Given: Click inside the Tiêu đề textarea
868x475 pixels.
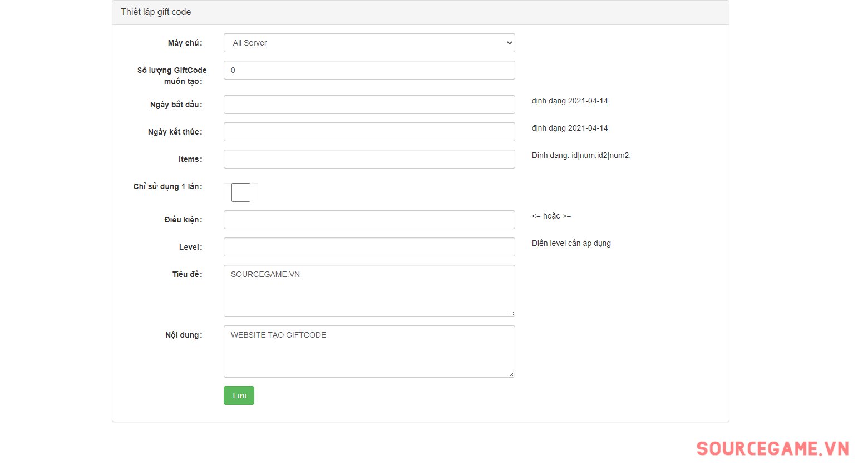Looking at the screenshot, I should 369,291.
